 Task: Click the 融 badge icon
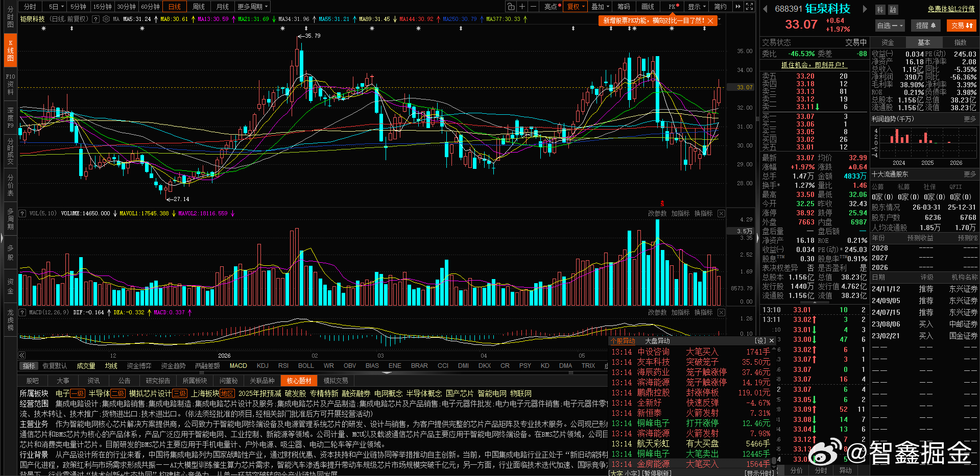[x=893, y=10]
